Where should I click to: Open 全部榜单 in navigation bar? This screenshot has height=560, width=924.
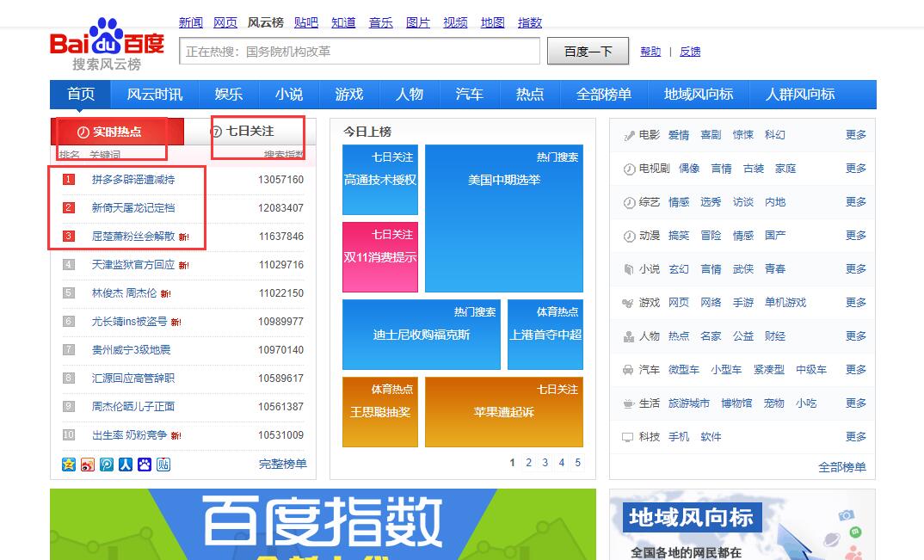[603, 95]
